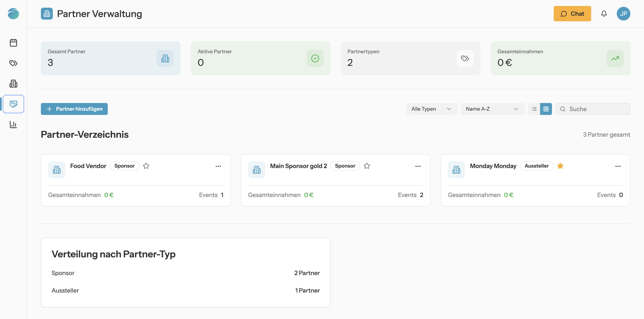Switch to list view
This screenshot has height=319, width=644.
[534, 109]
